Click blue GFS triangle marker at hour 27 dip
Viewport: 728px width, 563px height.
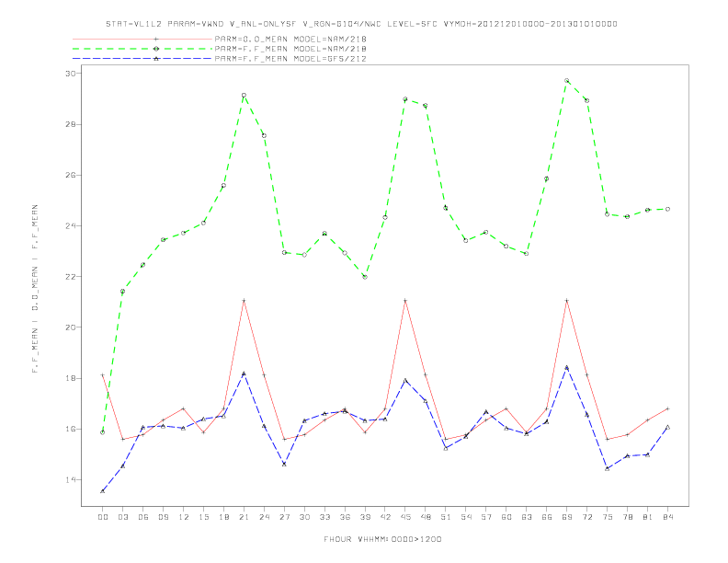[x=284, y=464]
